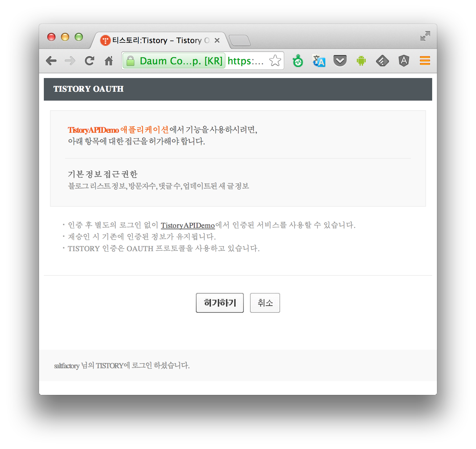Zoom window with the green button
The image size is (476, 449).
pos(79,37)
